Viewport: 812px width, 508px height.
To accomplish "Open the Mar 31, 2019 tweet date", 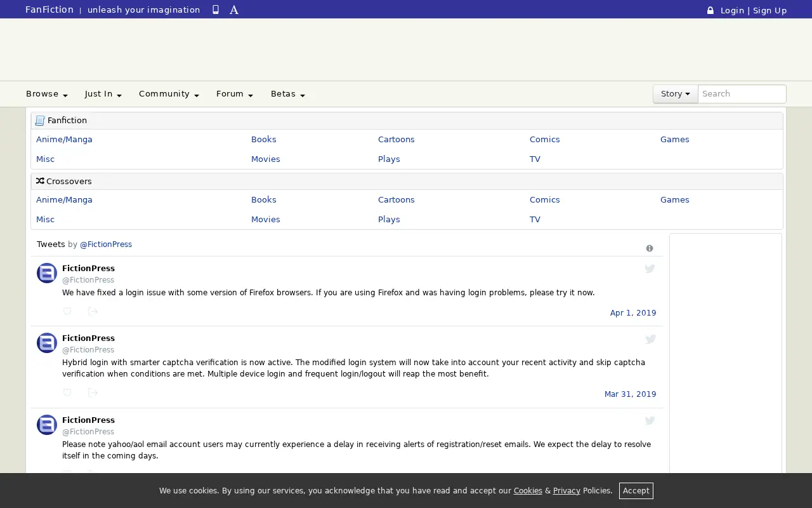I will click(631, 394).
